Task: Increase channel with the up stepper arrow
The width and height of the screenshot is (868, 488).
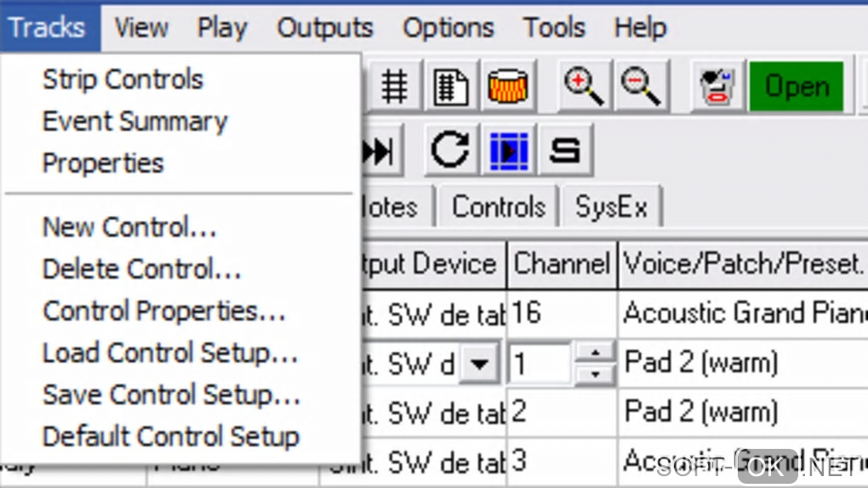Action: coord(595,353)
